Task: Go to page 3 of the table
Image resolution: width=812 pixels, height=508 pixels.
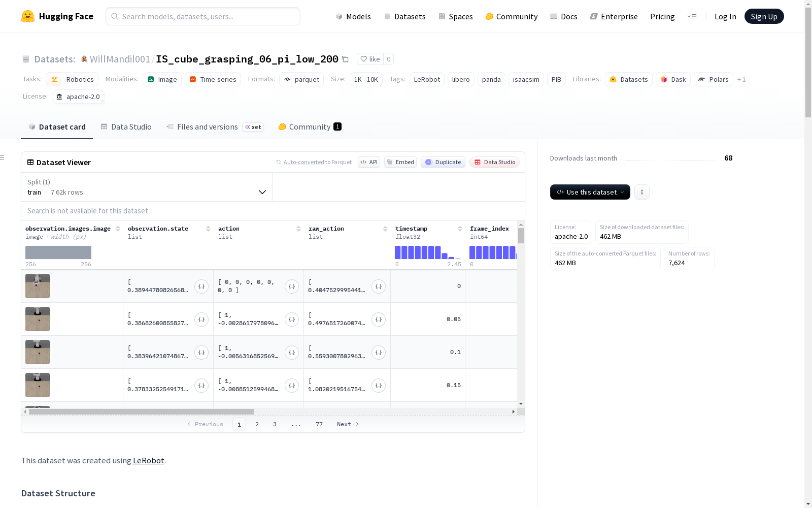Action: pyautogui.click(x=275, y=424)
